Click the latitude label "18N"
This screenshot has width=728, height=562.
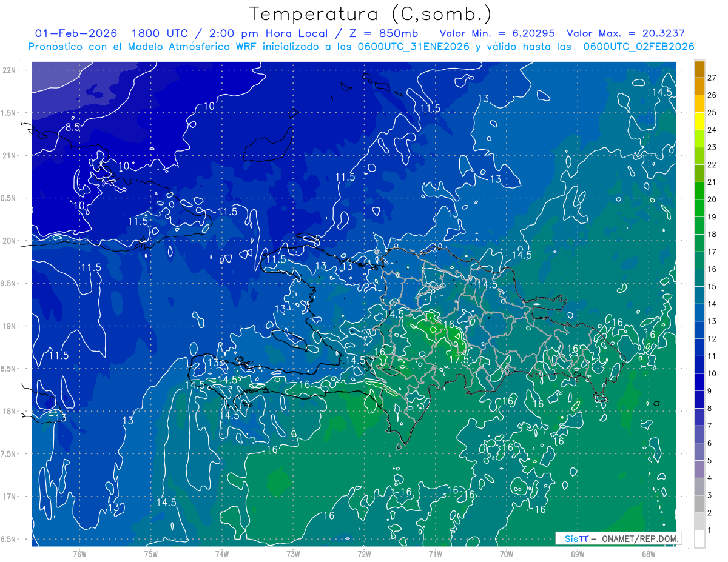pos(9,411)
